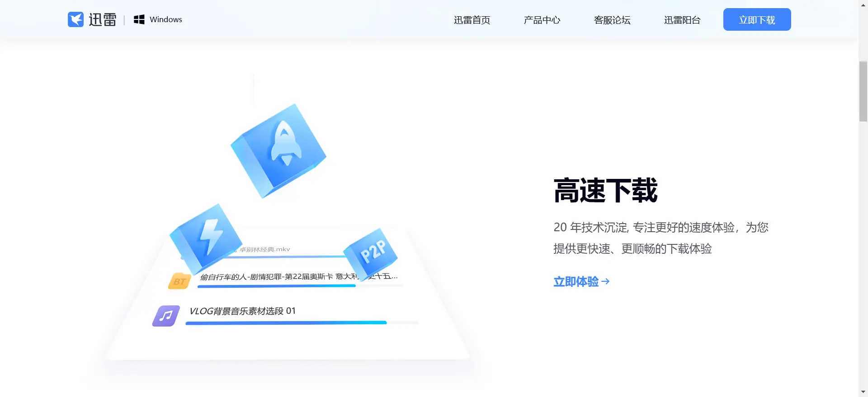Viewport: 868px width, 397px height.
Task: Click the lightning bolt cube icon
Action: coord(206,239)
